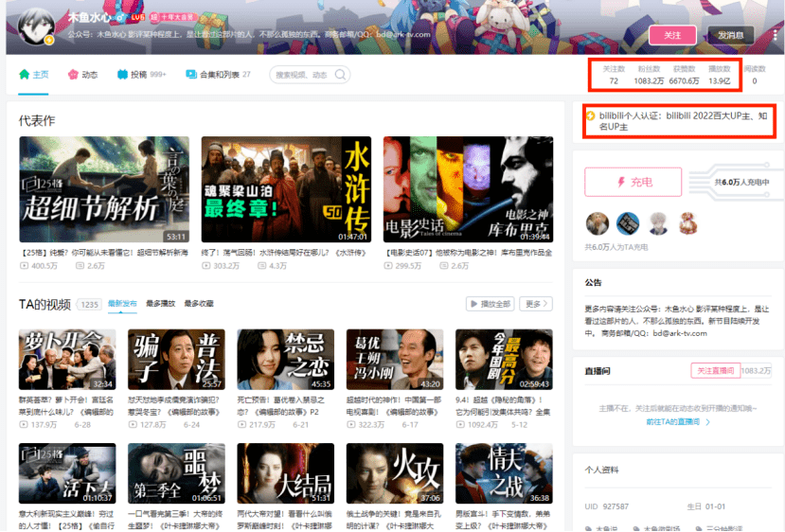The height and width of the screenshot is (532, 785).
Task: Open the 禁忌之恋 video thumbnail
Action: click(285, 360)
